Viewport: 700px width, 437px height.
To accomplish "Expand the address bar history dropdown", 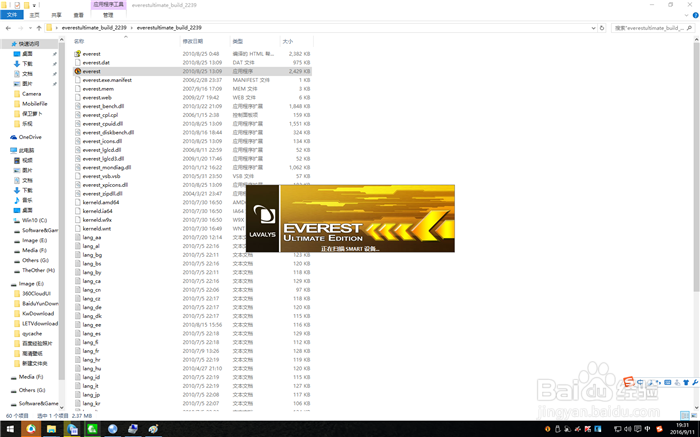I will (x=593, y=28).
